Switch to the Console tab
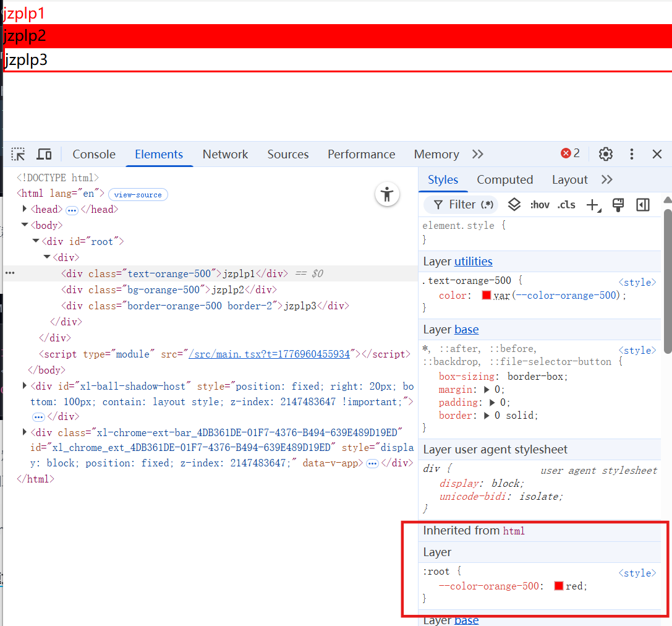This screenshot has height=626, width=672. pyautogui.click(x=94, y=154)
